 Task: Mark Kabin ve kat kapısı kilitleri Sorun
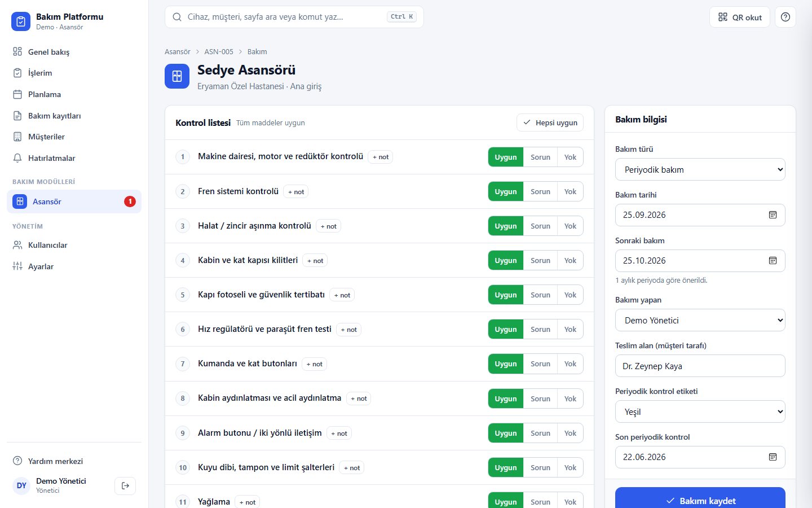(540, 260)
